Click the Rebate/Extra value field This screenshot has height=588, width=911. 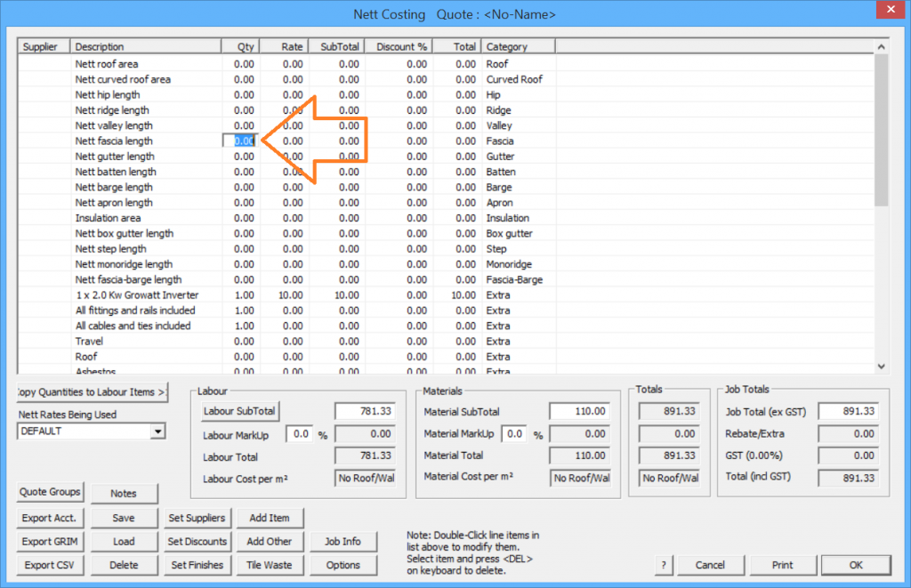pyautogui.click(x=848, y=434)
